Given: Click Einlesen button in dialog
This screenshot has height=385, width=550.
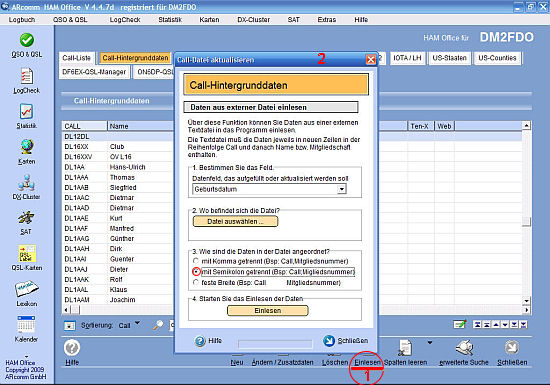Looking at the screenshot, I should pyautogui.click(x=268, y=310).
